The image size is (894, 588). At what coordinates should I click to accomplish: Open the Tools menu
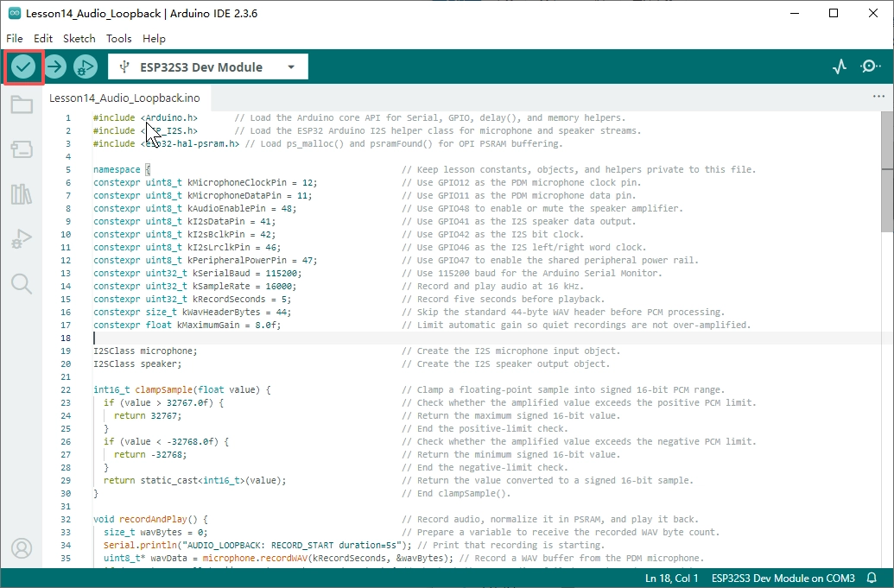click(118, 38)
